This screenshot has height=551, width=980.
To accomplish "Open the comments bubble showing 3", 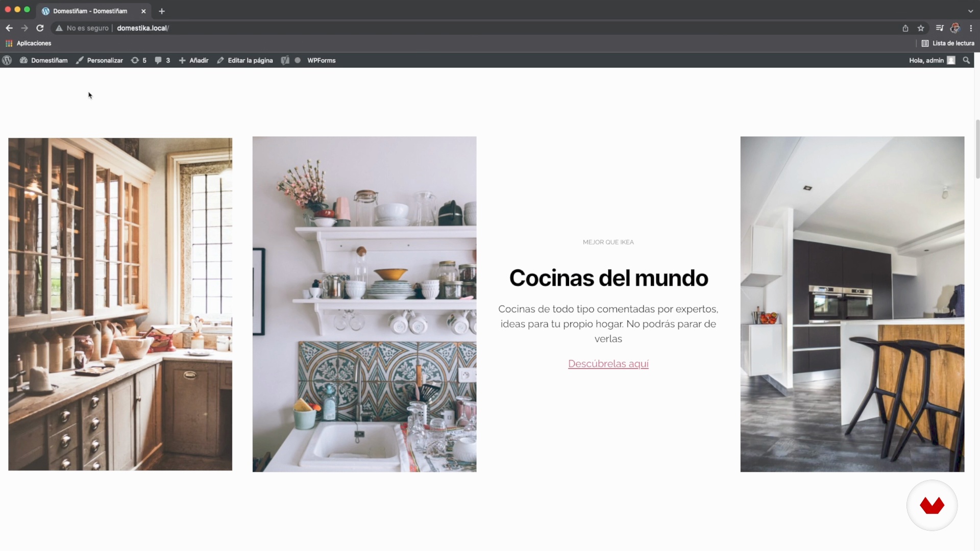I will pos(162,60).
